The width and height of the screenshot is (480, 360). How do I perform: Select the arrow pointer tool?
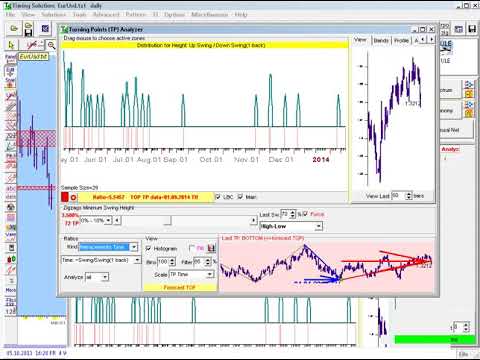click(x=11, y=45)
